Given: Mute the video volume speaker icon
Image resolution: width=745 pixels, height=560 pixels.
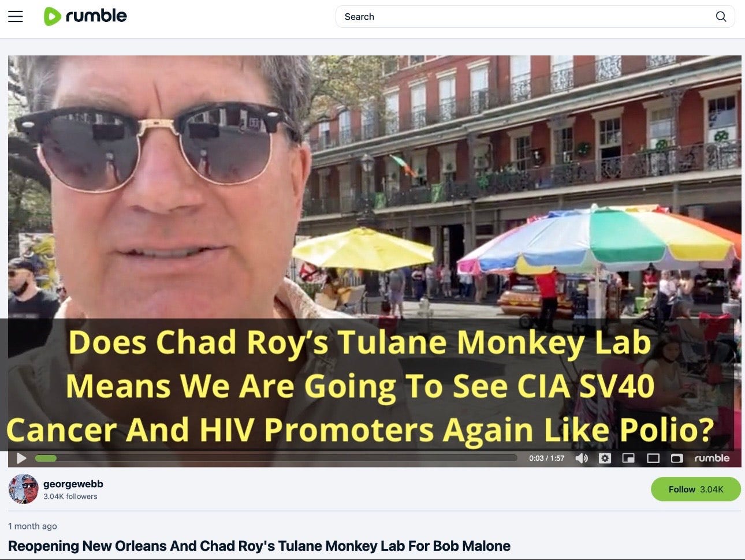Looking at the screenshot, I should (x=582, y=458).
